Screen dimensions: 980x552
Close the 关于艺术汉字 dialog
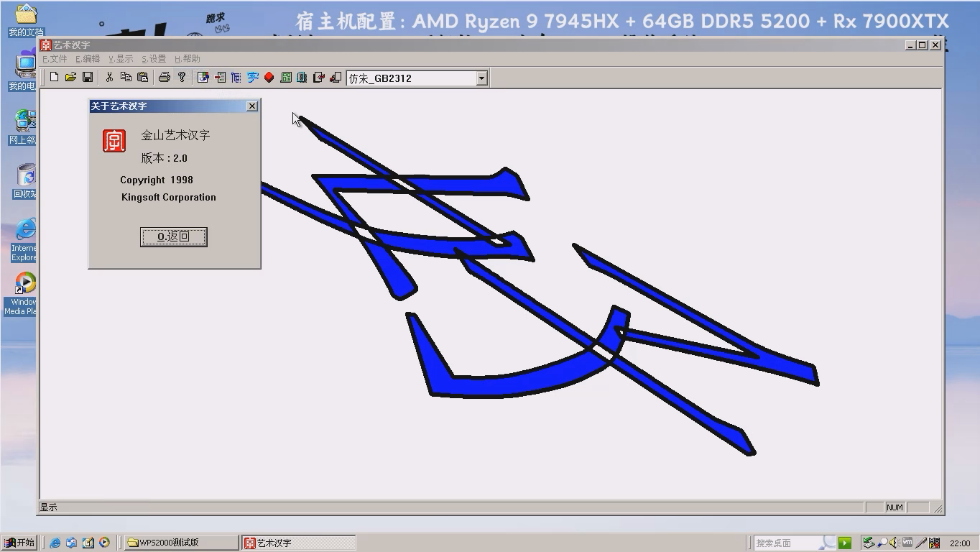tap(252, 106)
